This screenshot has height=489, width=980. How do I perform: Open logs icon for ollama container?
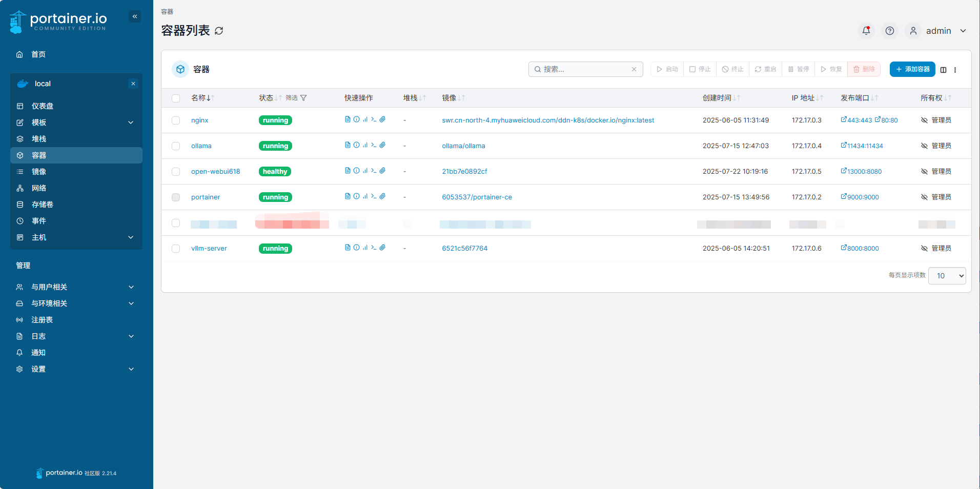pyautogui.click(x=348, y=145)
